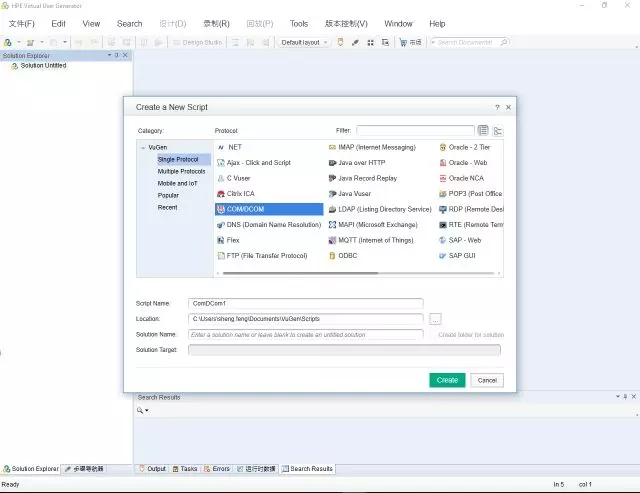This screenshot has width=640, height=493.
Task: Open the Window menu
Action: (x=398, y=24)
